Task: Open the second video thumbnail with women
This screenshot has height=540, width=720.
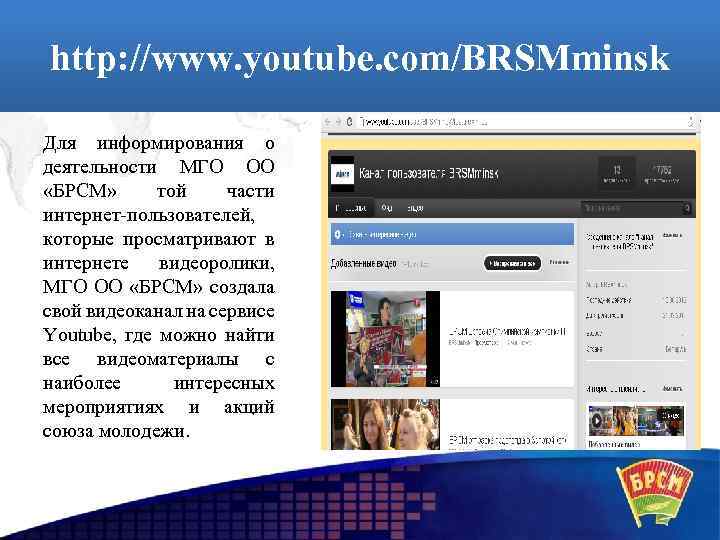Action: [x=385, y=424]
